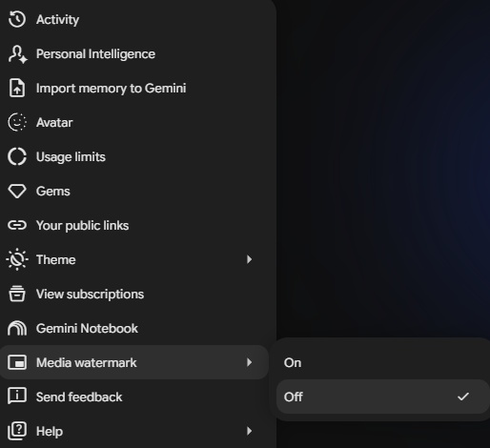The width and height of the screenshot is (490, 448).
Task: Expand the Help submenu arrow
Action: pos(249,431)
